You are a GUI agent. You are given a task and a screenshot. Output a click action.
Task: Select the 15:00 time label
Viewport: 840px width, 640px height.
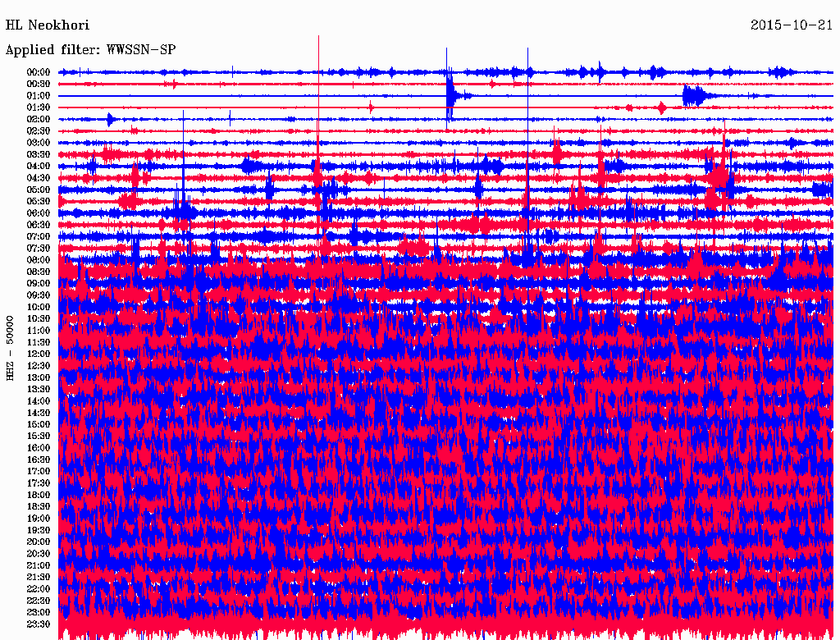39,424
